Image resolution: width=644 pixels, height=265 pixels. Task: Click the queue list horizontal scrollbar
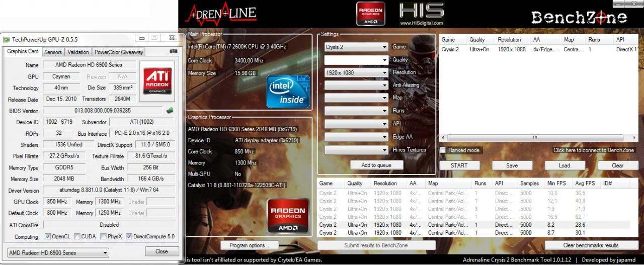pos(535,138)
